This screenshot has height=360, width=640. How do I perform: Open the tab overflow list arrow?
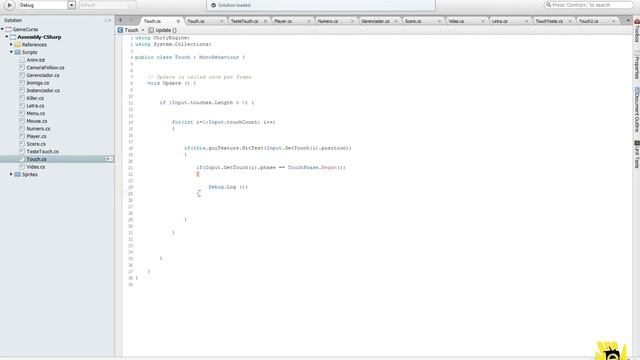point(628,21)
